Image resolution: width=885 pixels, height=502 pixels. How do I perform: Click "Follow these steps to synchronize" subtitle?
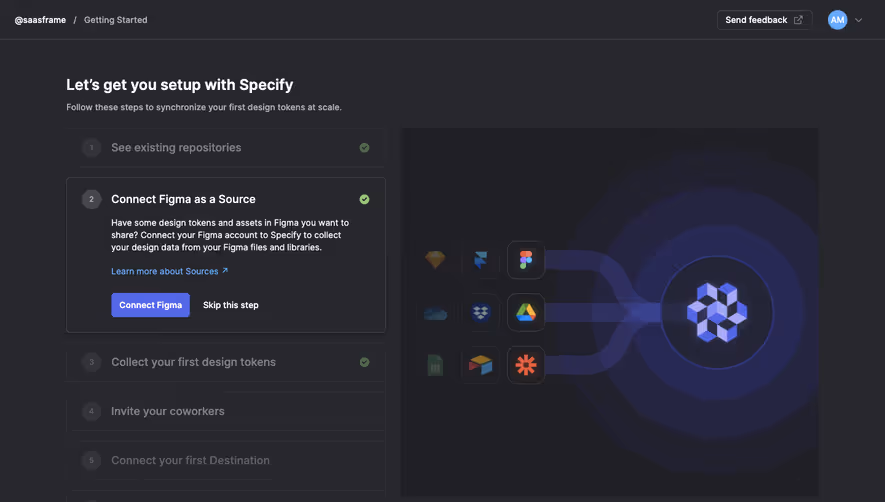click(x=204, y=107)
